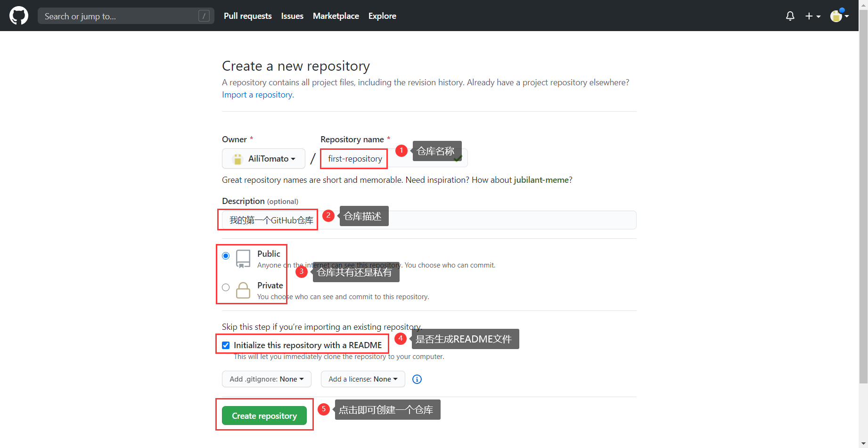
Task: Open the Add a license dropdown
Action: (363, 379)
